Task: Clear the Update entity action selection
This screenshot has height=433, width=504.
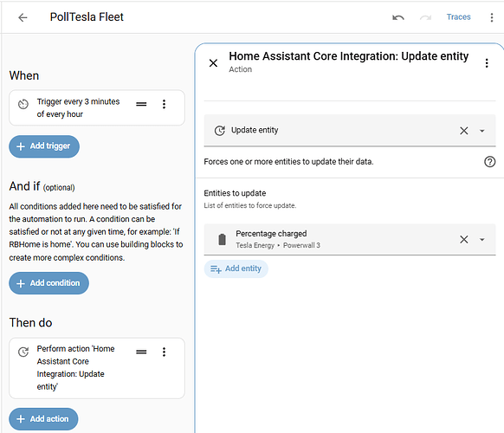Action: pos(464,131)
